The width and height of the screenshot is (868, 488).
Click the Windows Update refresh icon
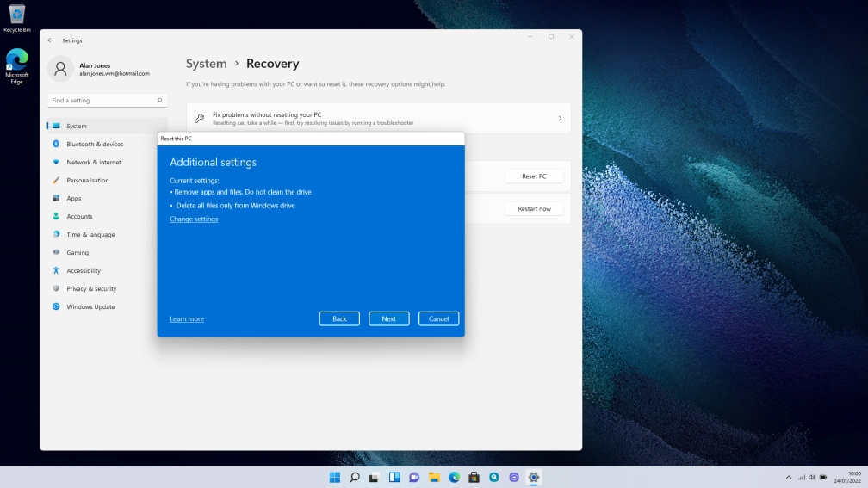[x=56, y=306]
